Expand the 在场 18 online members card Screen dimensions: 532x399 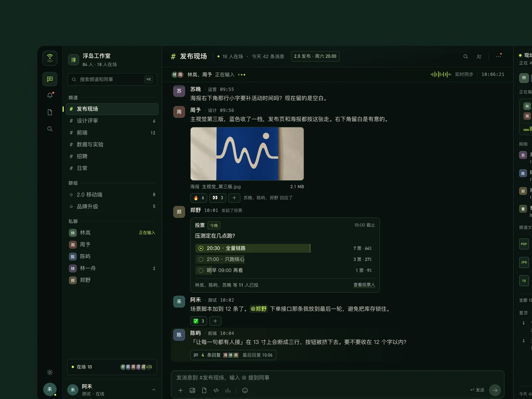[112, 367]
